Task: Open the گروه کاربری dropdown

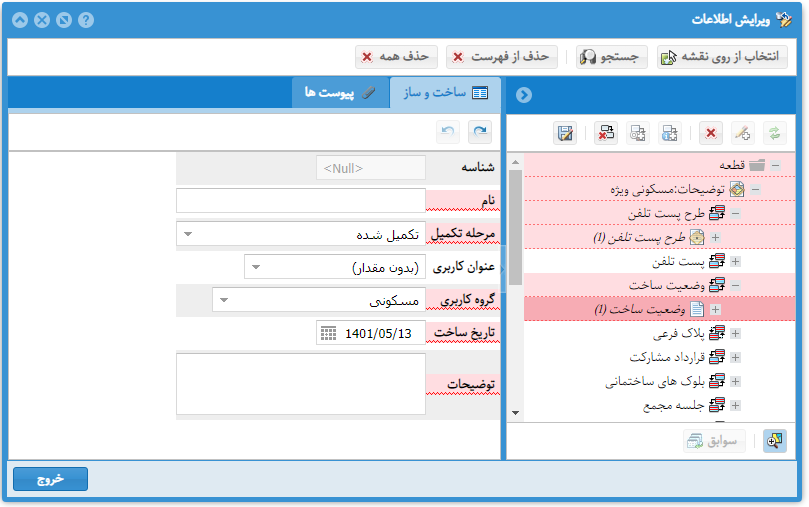Action: [224, 300]
